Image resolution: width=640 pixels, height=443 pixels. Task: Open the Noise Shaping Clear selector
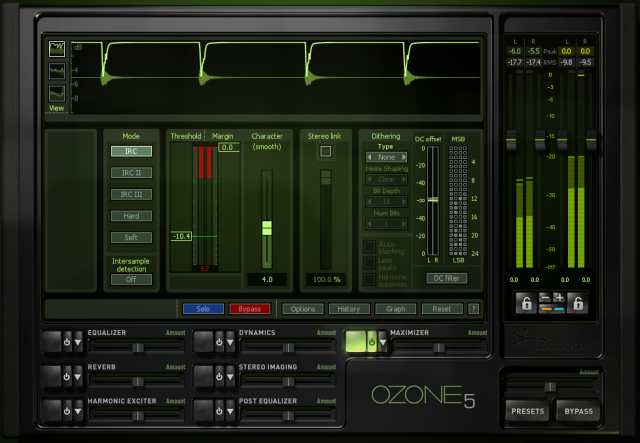tap(387, 180)
